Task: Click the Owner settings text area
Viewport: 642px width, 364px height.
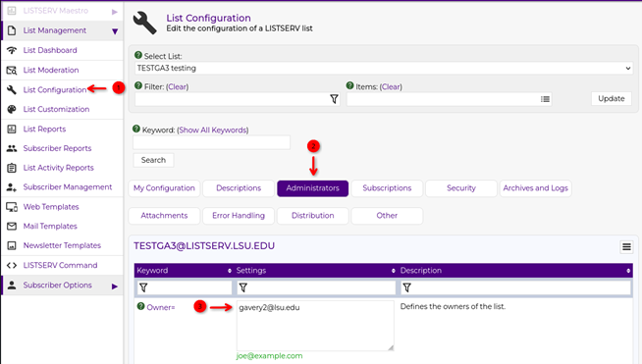Action: tap(315, 326)
